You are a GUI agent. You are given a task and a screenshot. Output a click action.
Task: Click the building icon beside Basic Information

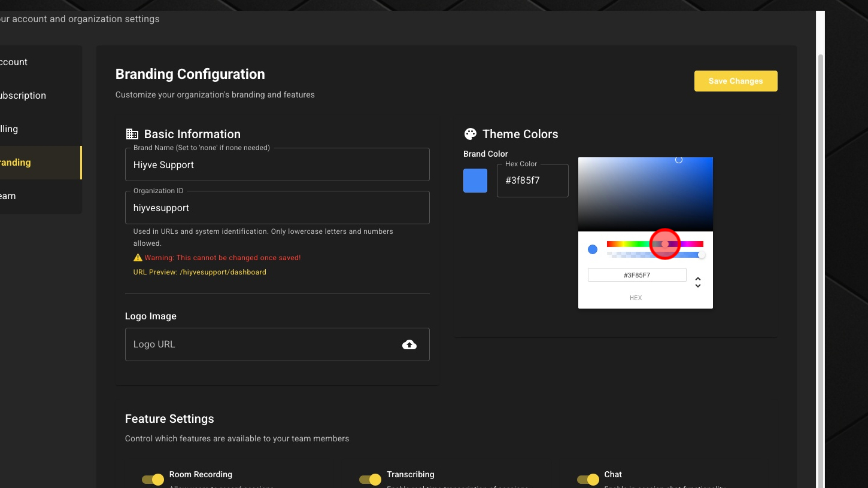pyautogui.click(x=132, y=134)
